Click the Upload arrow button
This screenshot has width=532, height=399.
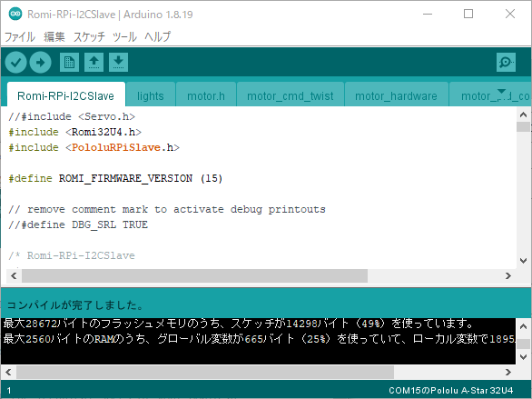point(40,62)
